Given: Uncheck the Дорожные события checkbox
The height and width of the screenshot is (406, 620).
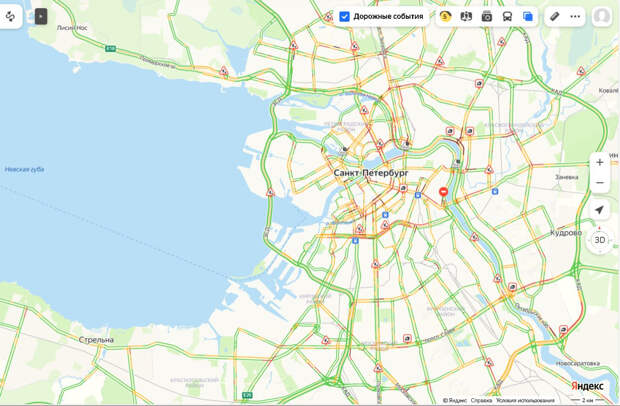Looking at the screenshot, I should [x=344, y=17].
